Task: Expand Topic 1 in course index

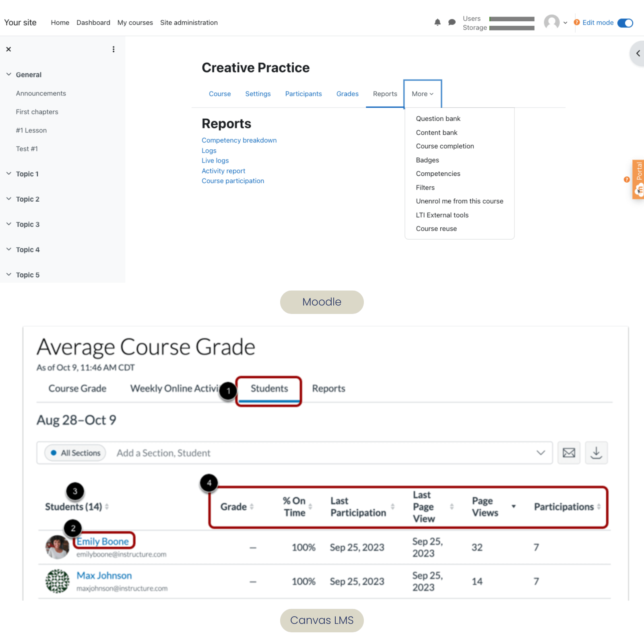Action: [9, 173]
